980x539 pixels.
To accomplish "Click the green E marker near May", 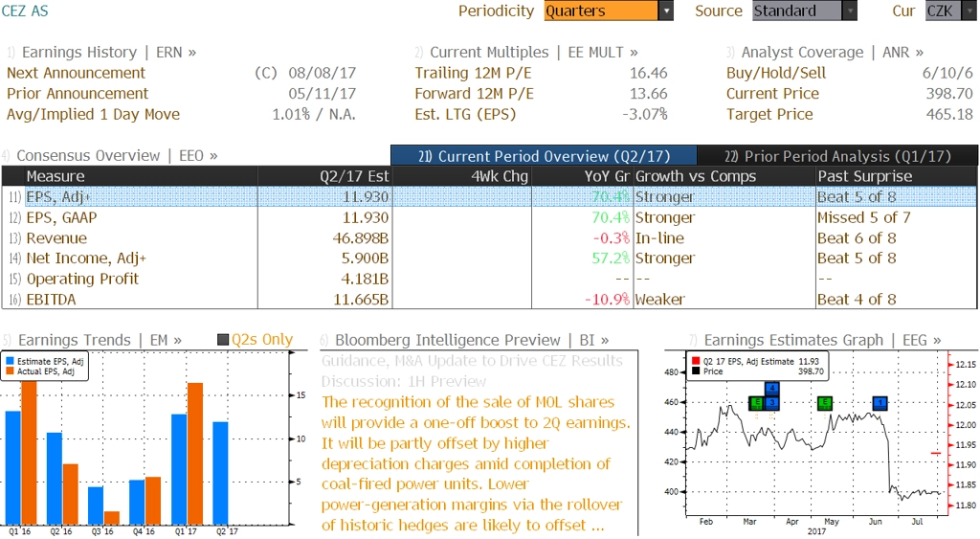I will [825, 403].
